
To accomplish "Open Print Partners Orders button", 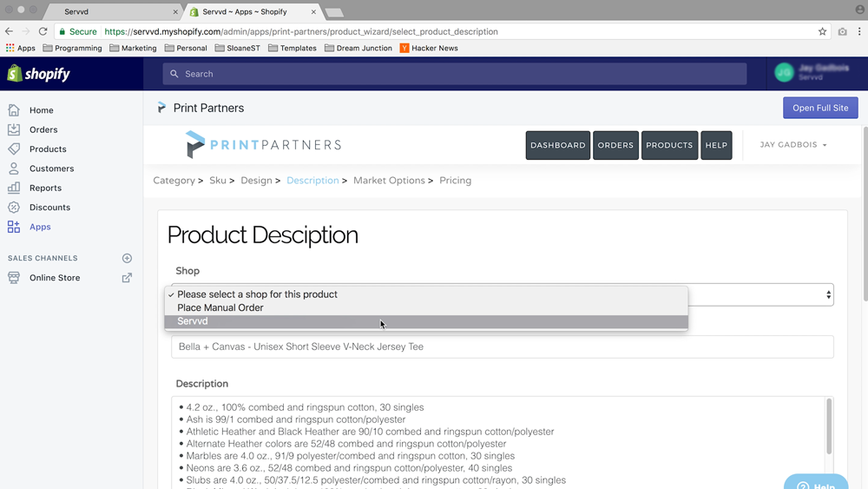I will click(x=615, y=145).
